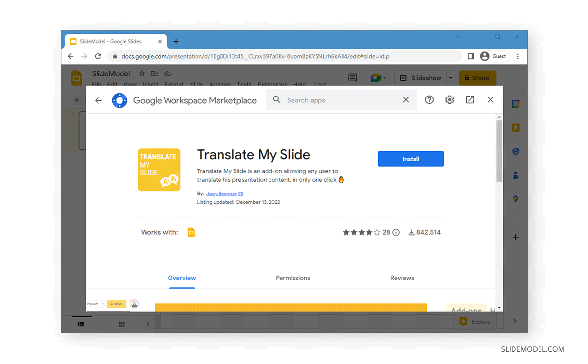
Task: Click the scrollbar down arrow
Action: (x=499, y=308)
